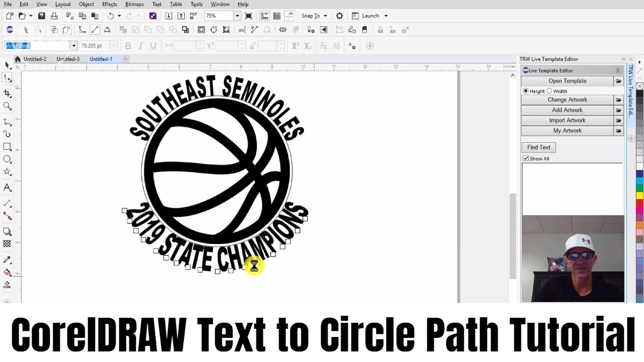The height and width of the screenshot is (362, 644).
Task: Click the Add Artwork button
Action: (x=568, y=110)
